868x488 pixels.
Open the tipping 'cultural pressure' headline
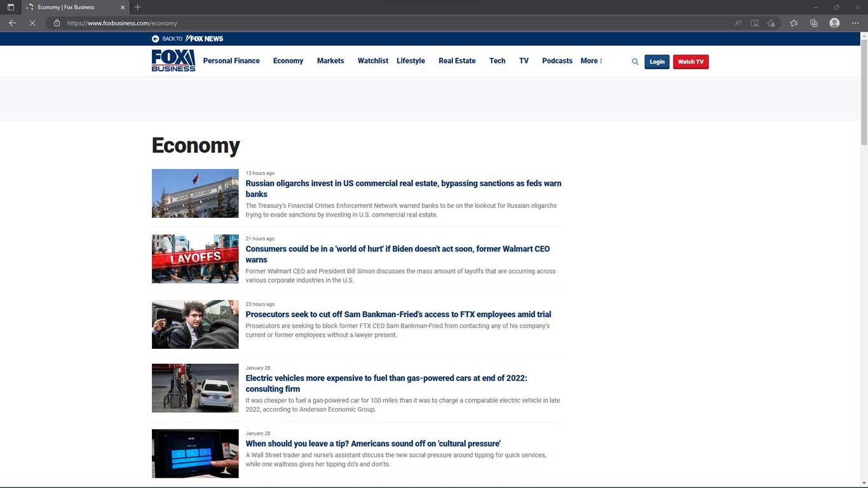pos(373,444)
